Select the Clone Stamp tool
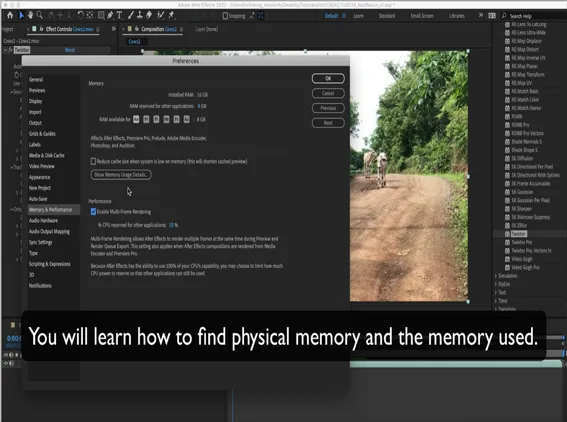This screenshot has height=422, width=567. [x=140, y=15]
